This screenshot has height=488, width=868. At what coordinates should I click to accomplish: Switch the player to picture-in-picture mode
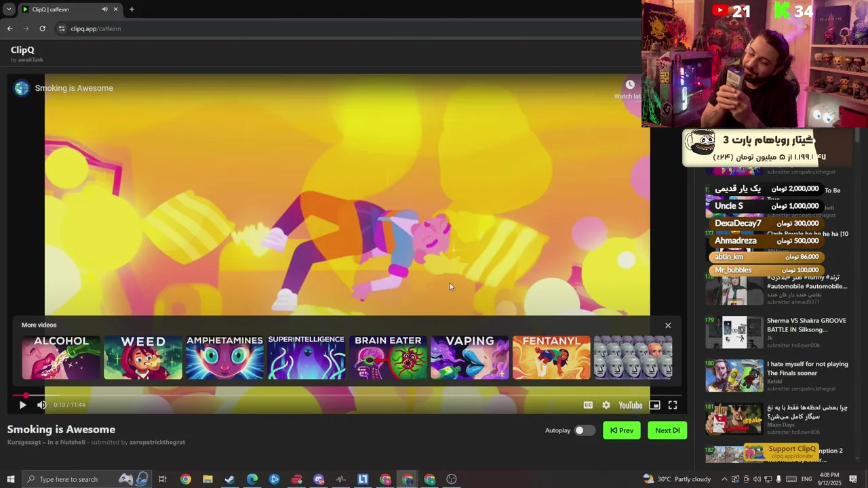[654, 405]
